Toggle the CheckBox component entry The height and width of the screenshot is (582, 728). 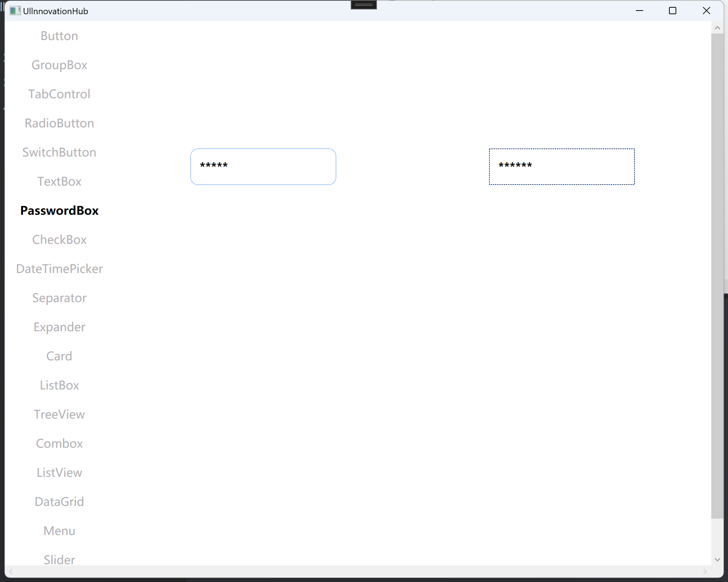coord(59,239)
